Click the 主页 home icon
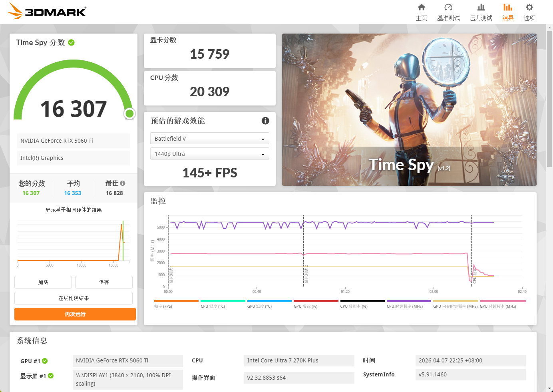Screen dimensions: 553x392 (x=421, y=11)
